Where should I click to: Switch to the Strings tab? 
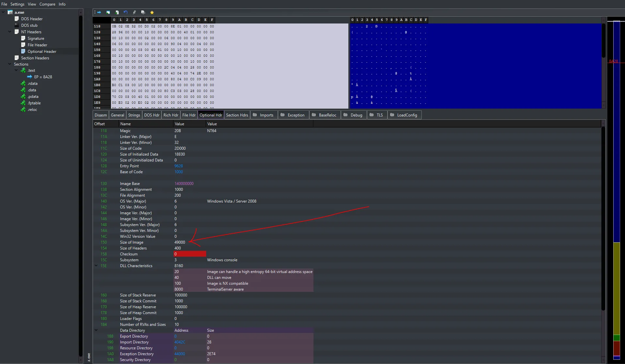coord(134,115)
